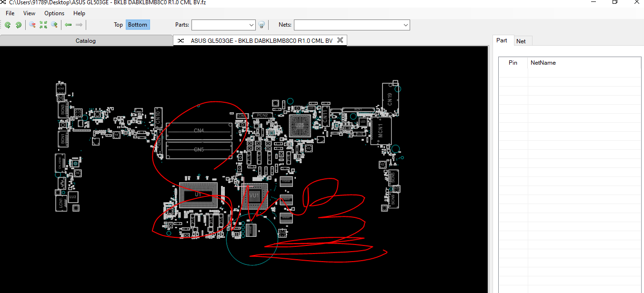
Task: Select the CN4 memory slot component
Action: tap(199, 130)
